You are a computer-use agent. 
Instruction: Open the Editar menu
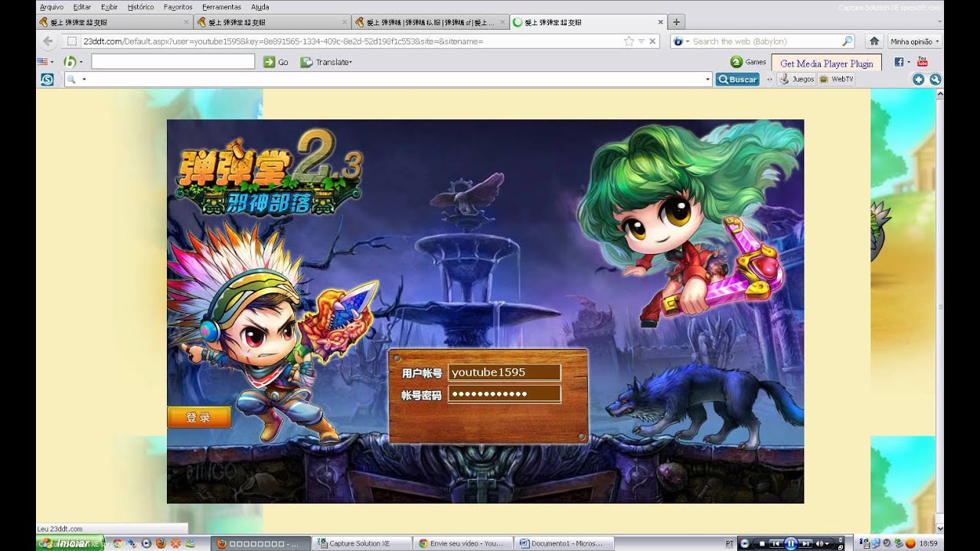coord(82,7)
